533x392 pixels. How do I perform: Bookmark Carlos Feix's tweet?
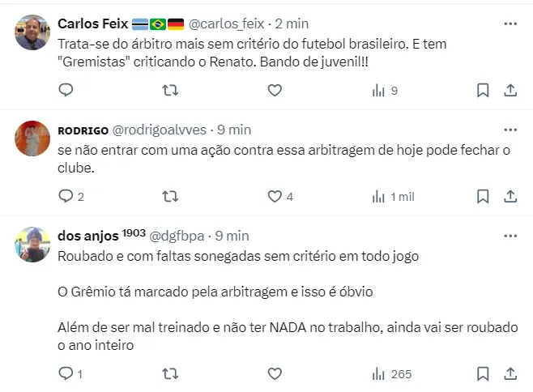(x=482, y=91)
